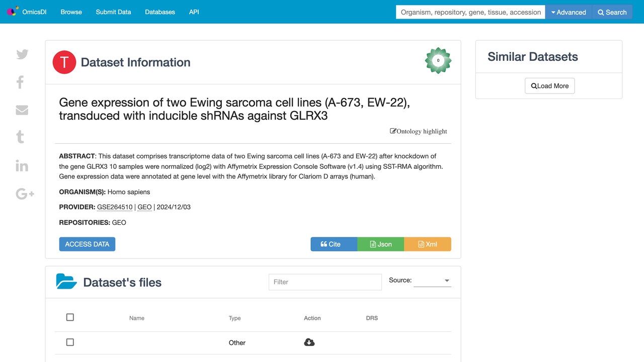Share dataset on Twitter
This screenshot has width=644, height=362.
pos(22,54)
